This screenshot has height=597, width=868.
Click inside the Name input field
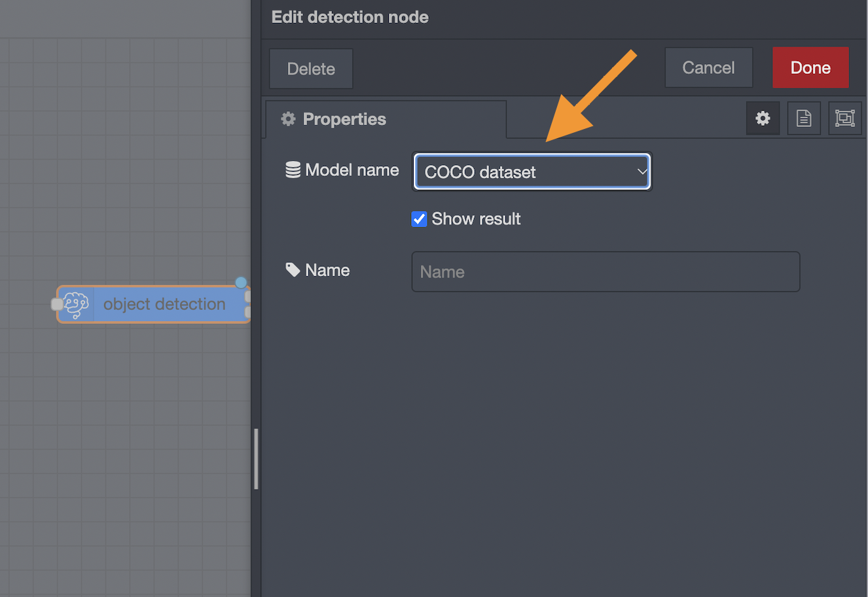pos(605,271)
